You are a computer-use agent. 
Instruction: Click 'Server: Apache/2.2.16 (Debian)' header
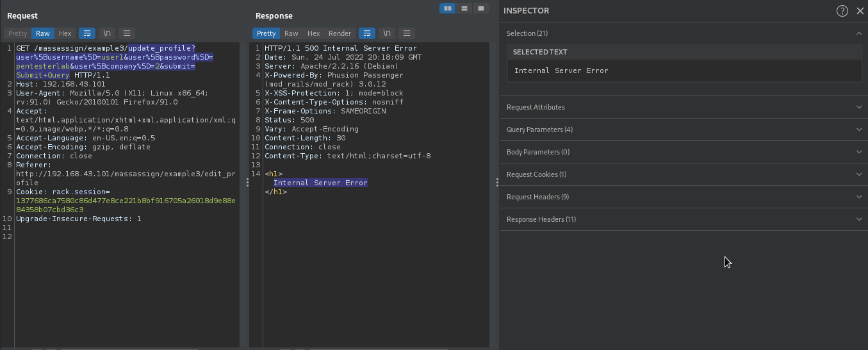click(x=332, y=66)
